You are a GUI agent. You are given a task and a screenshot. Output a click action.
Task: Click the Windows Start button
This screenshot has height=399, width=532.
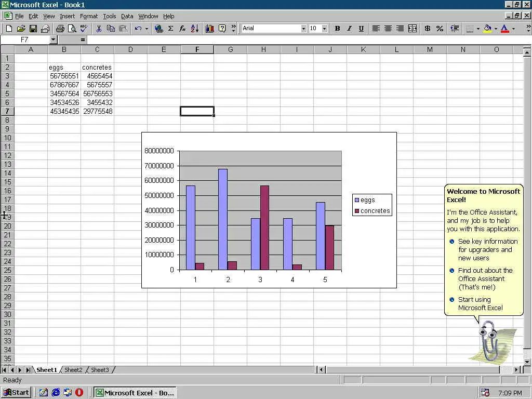coord(16,393)
